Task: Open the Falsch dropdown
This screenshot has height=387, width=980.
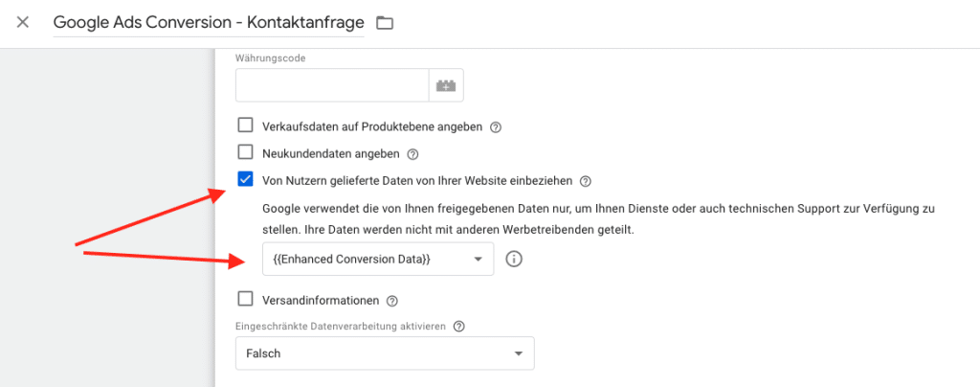Action: tap(385, 353)
